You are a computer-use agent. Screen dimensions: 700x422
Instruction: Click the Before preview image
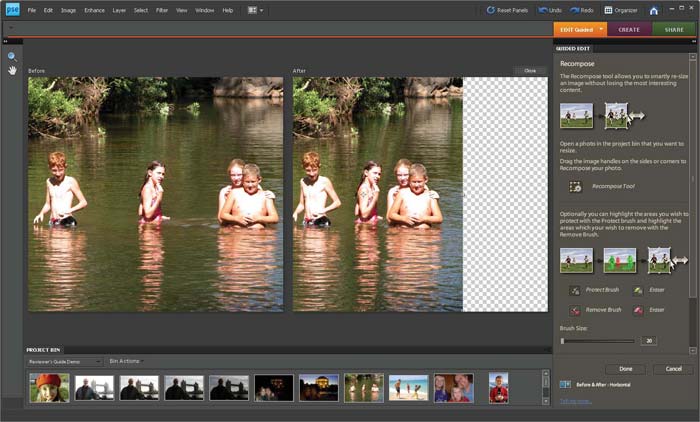pyautogui.click(x=155, y=194)
